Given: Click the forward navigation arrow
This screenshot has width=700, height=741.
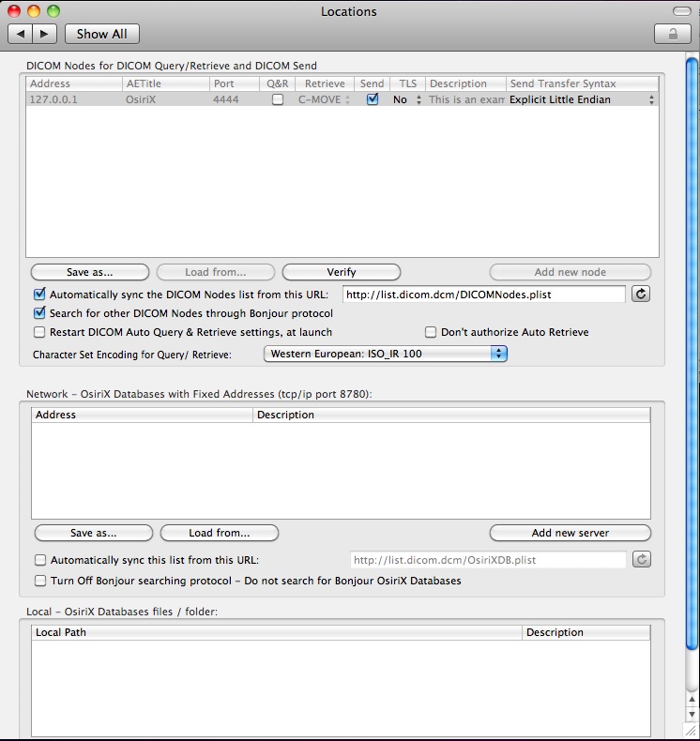Looking at the screenshot, I should [44, 34].
